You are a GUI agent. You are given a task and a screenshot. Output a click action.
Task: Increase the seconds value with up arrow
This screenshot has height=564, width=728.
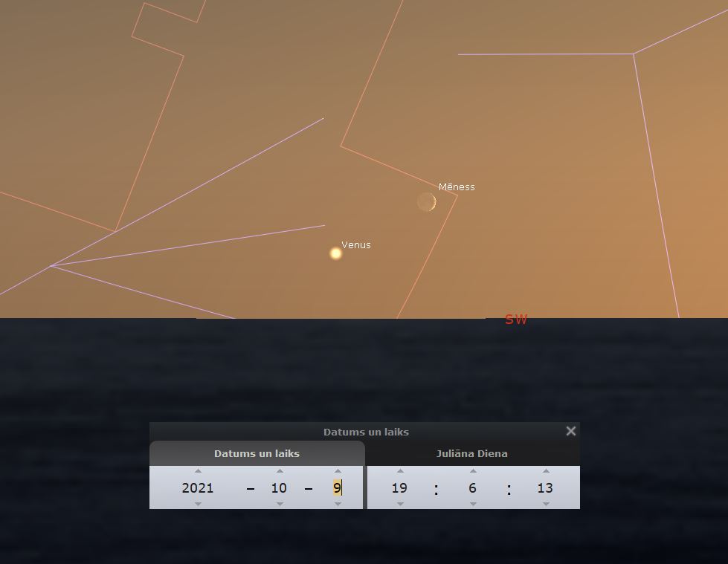(x=546, y=471)
